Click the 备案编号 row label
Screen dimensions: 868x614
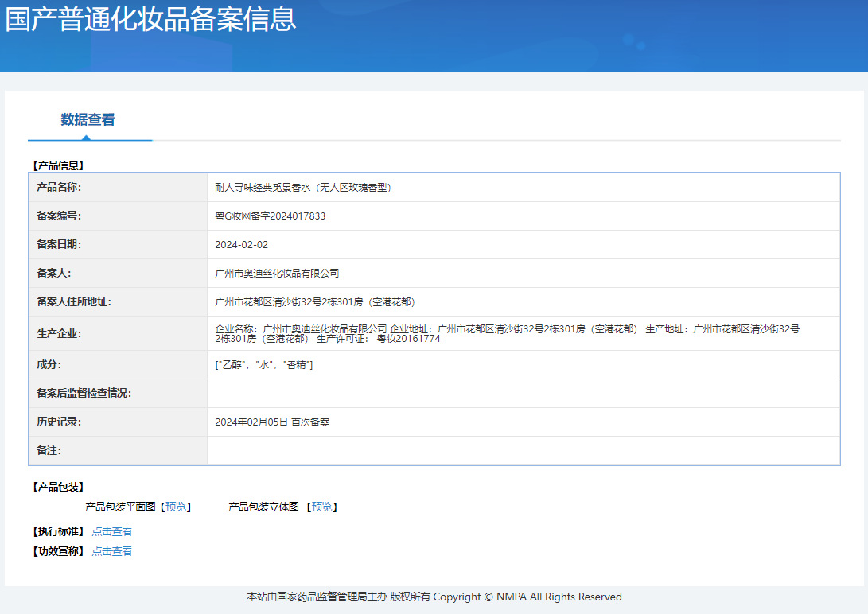click(x=59, y=216)
